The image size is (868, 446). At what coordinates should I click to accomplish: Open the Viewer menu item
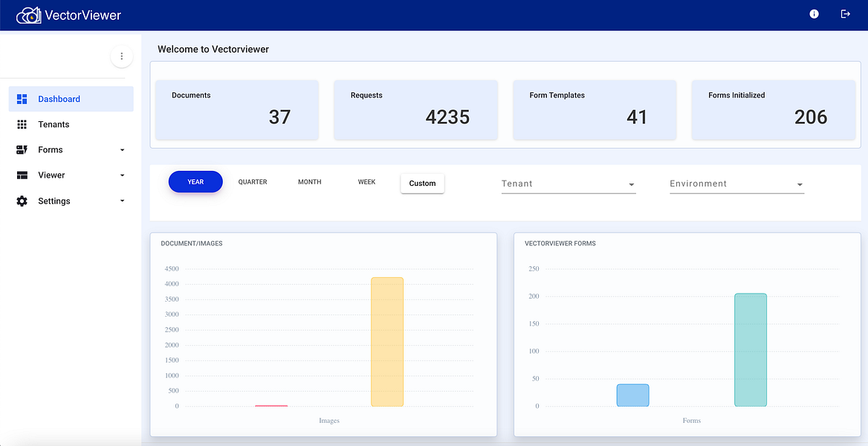point(71,175)
